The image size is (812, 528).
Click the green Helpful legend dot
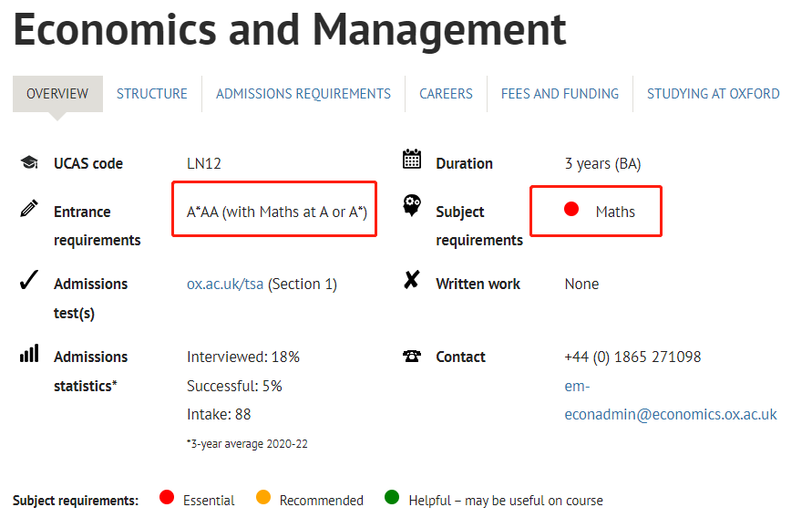pyautogui.click(x=392, y=497)
